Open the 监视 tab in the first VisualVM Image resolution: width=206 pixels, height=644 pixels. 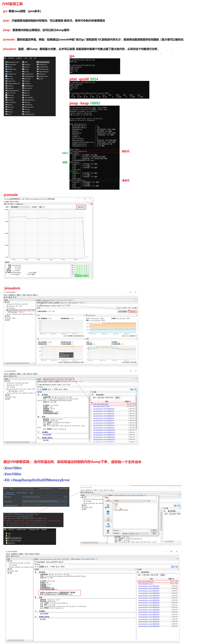click(x=45, y=303)
